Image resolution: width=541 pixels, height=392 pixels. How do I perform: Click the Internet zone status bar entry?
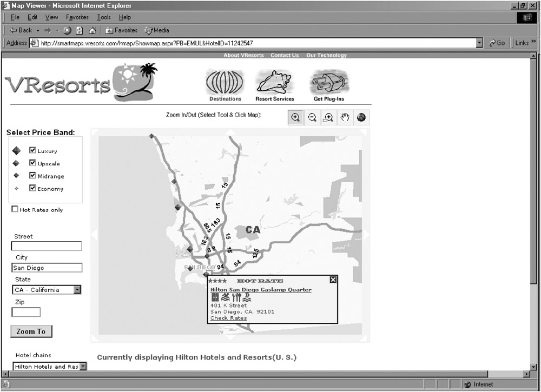pyautogui.click(x=479, y=384)
